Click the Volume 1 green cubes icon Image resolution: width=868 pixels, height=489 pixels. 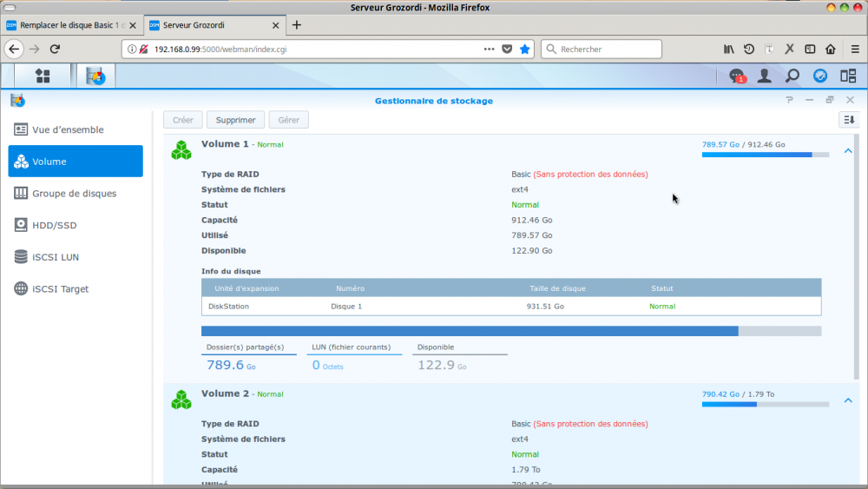[181, 150]
